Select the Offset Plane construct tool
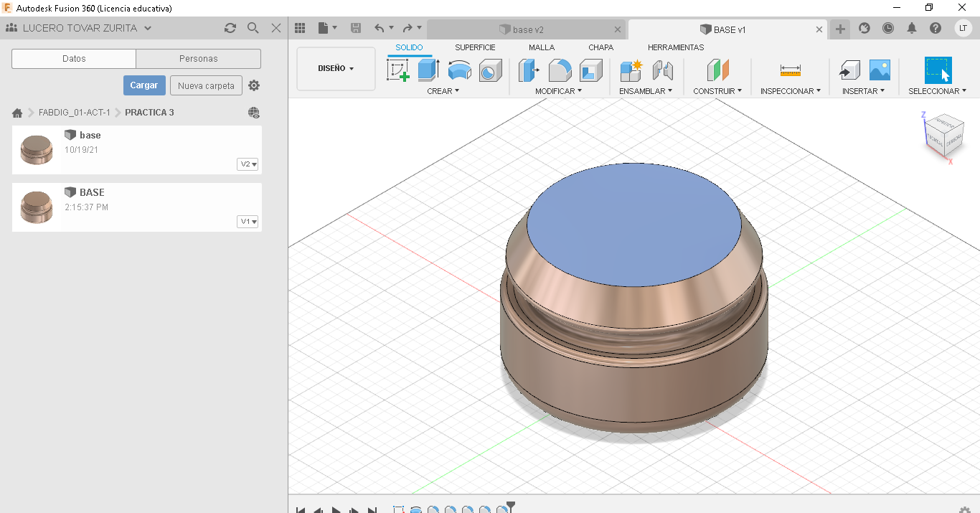This screenshot has height=513, width=980. click(x=717, y=70)
